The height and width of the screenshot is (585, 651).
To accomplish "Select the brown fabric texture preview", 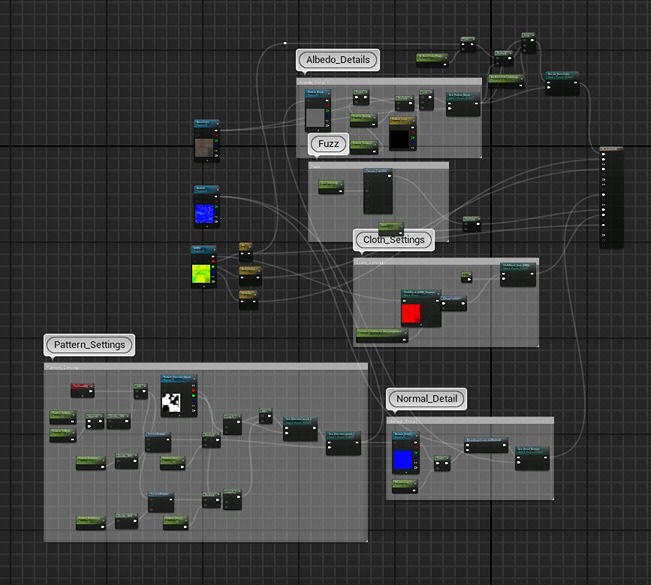I will click(204, 148).
